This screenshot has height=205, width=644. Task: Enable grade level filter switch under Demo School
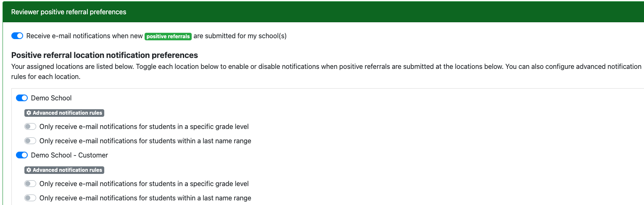click(30, 126)
